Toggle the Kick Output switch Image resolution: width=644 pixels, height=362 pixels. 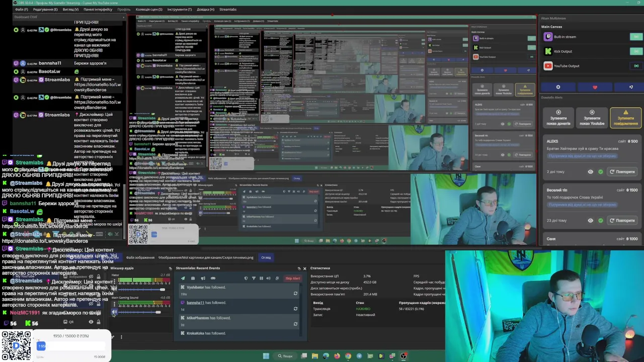click(636, 51)
